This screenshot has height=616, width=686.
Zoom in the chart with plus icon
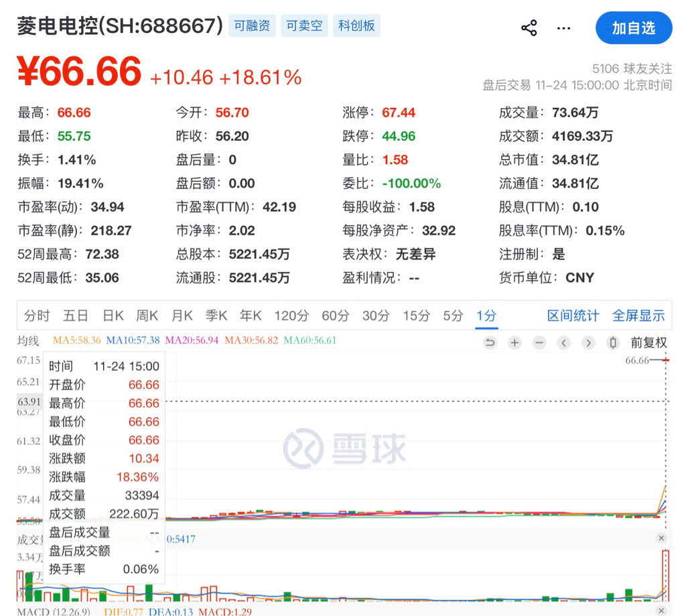(515, 343)
